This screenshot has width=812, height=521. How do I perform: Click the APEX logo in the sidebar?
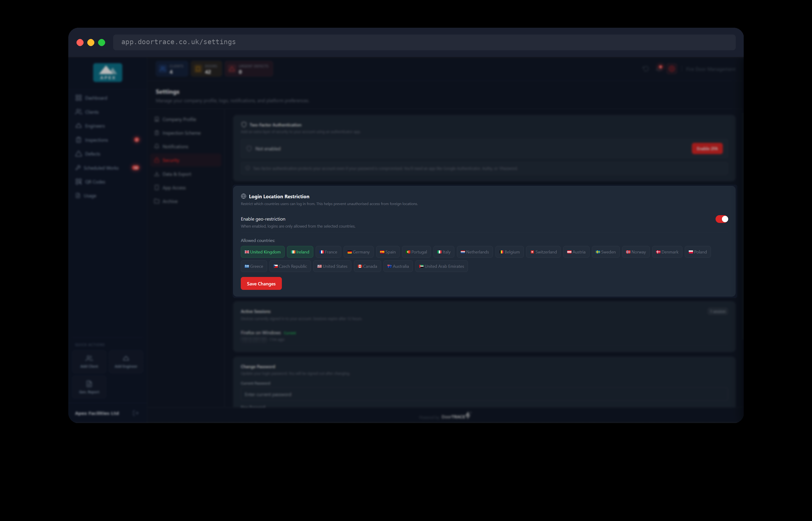[x=108, y=72]
